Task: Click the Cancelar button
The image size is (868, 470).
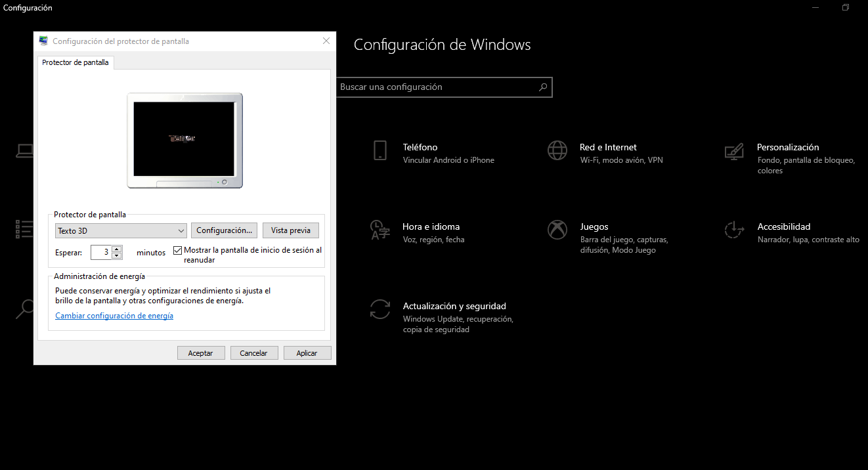Action: (x=253, y=352)
